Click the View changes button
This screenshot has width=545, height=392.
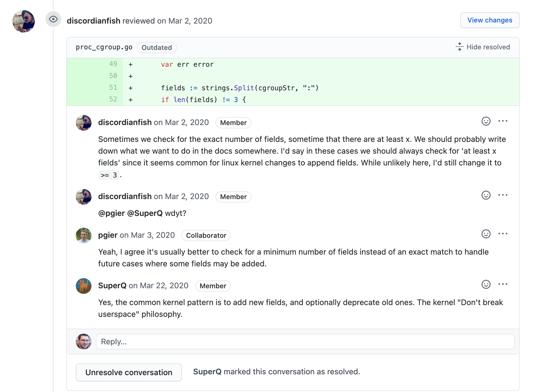click(x=490, y=20)
